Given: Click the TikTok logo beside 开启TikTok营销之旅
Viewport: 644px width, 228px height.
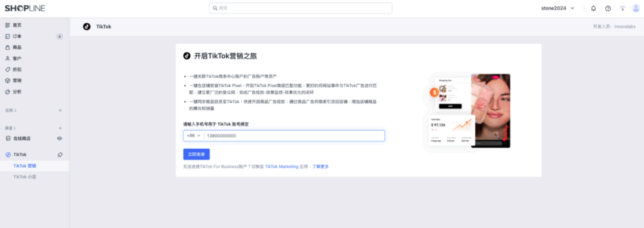Looking at the screenshot, I should (x=187, y=56).
